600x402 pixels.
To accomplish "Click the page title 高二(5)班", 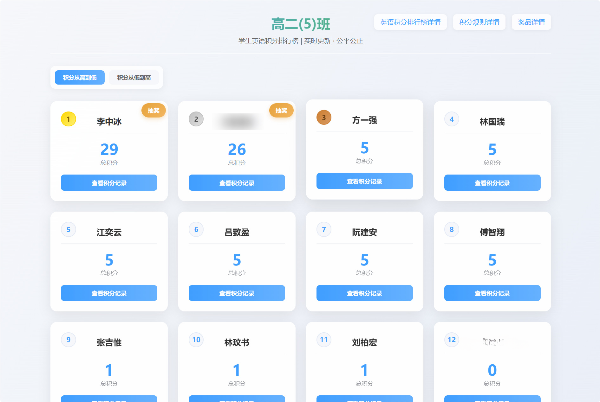I will tap(300, 24).
